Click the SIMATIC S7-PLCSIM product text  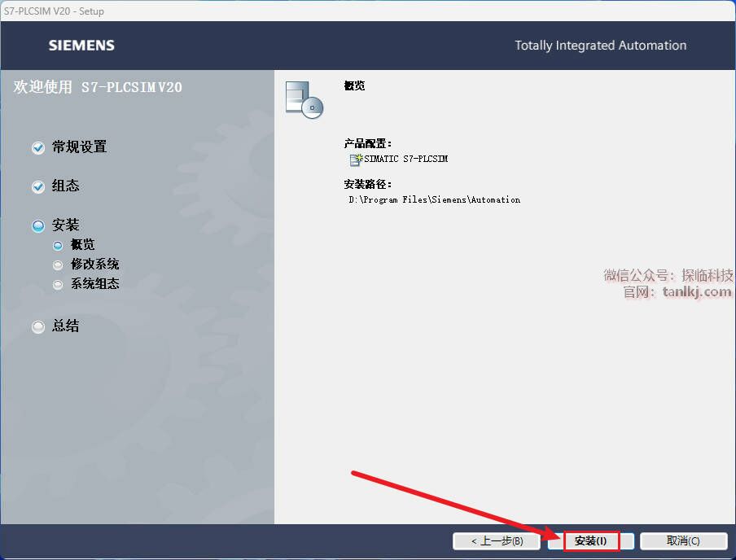click(x=406, y=160)
